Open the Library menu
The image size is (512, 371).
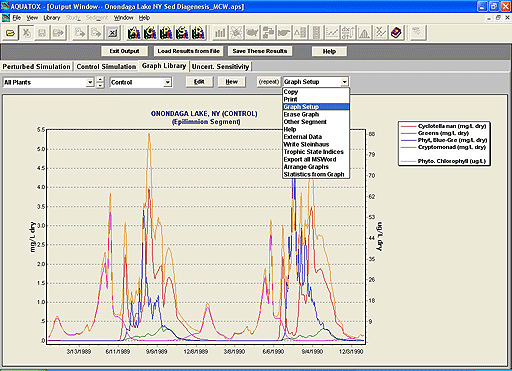click(x=52, y=18)
